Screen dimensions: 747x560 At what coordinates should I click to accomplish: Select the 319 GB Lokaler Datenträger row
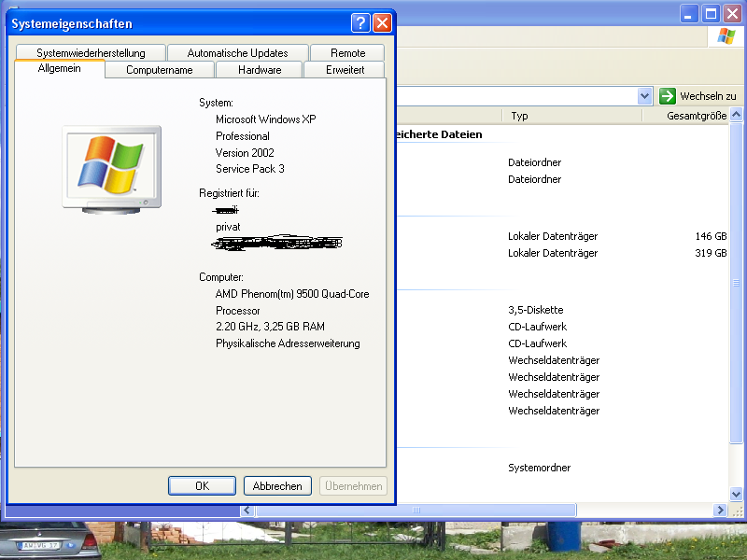[562, 253]
